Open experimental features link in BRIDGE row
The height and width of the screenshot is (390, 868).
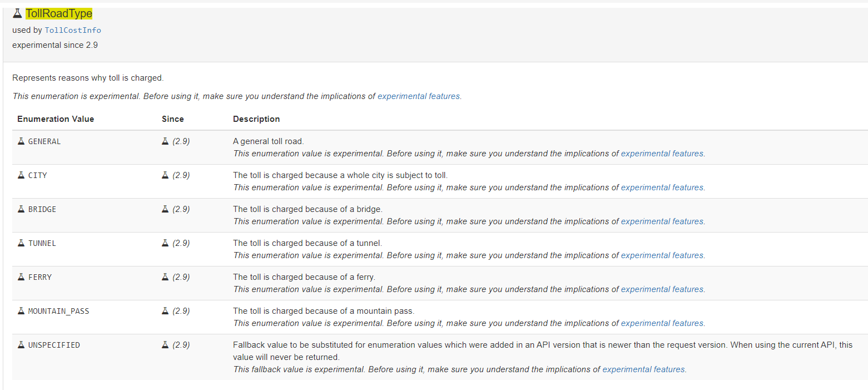[x=662, y=221]
